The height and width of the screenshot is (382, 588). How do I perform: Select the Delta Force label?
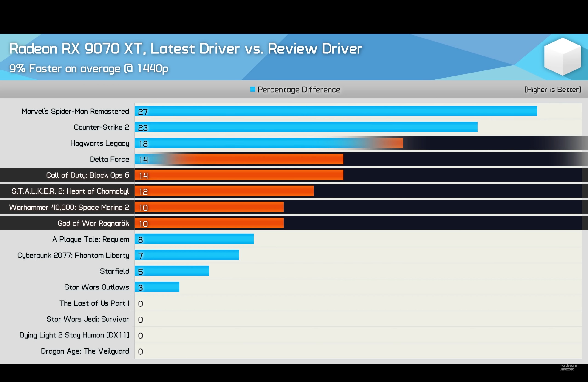click(x=110, y=159)
